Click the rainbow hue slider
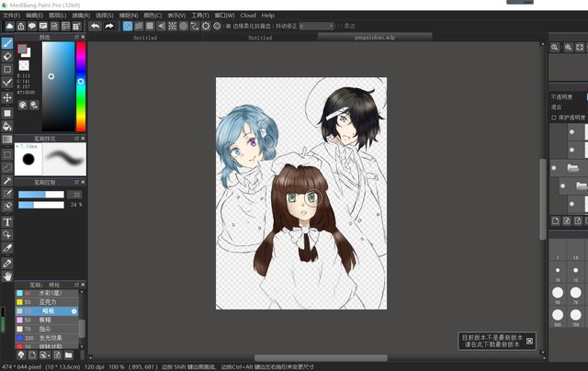This screenshot has width=588, height=371. tap(81, 87)
